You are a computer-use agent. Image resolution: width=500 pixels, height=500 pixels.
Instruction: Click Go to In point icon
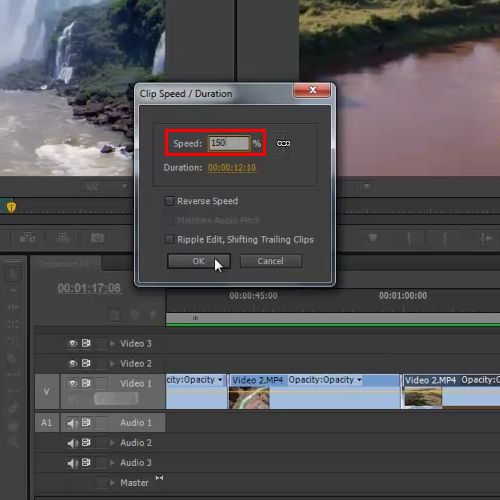pyautogui.click(x=486, y=238)
